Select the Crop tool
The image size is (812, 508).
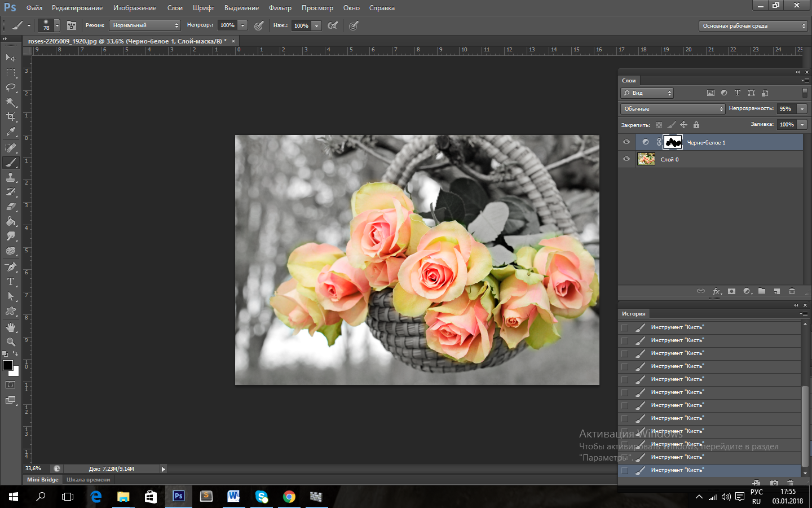[x=11, y=117]
